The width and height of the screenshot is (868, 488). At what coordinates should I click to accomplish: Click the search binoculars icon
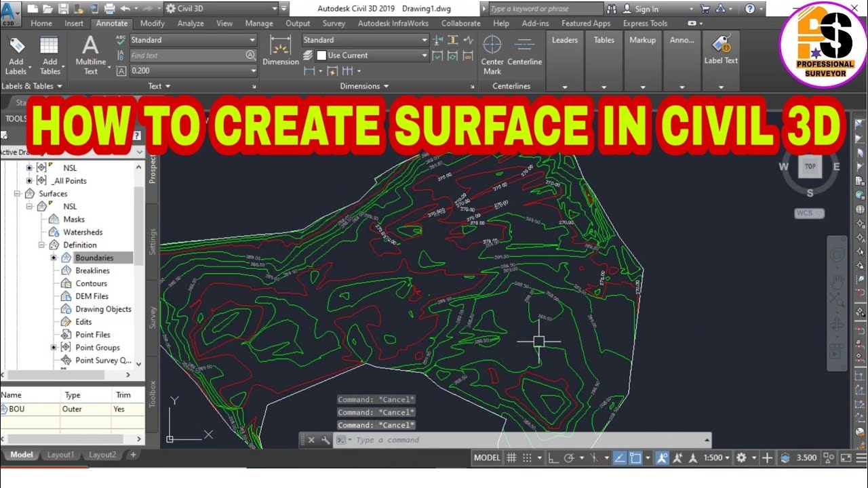click(x=612, y=9)
